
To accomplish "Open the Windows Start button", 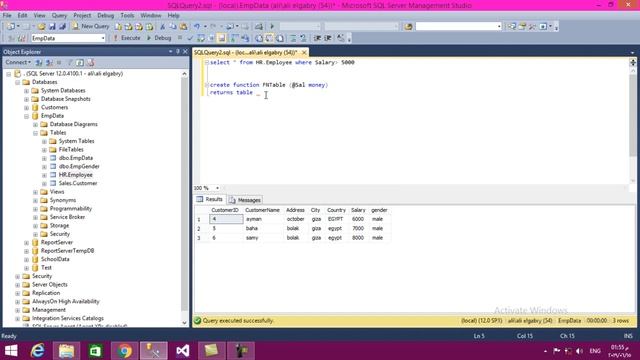I will [x=11, y=351].
